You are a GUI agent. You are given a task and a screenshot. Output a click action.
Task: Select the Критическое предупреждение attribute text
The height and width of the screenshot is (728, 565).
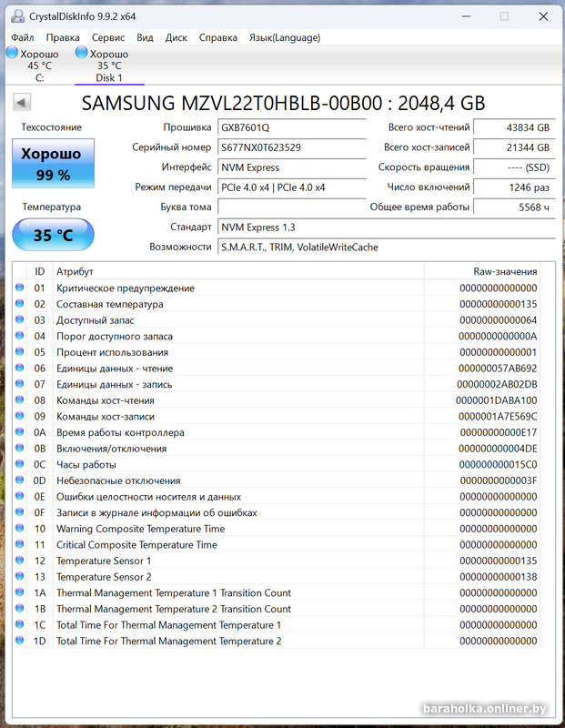(x=126, y=288)
